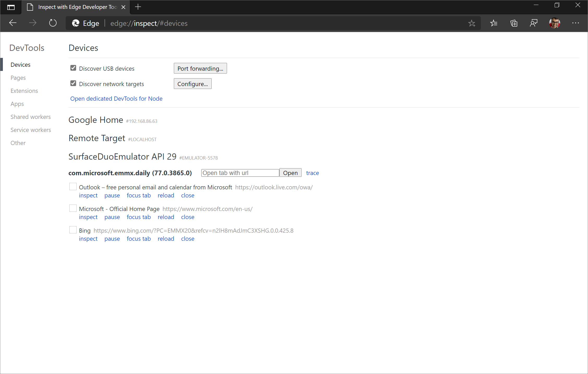Select the Other sidebar section
The width and height of the screenshot is (588, 374).
coord(17,142)
